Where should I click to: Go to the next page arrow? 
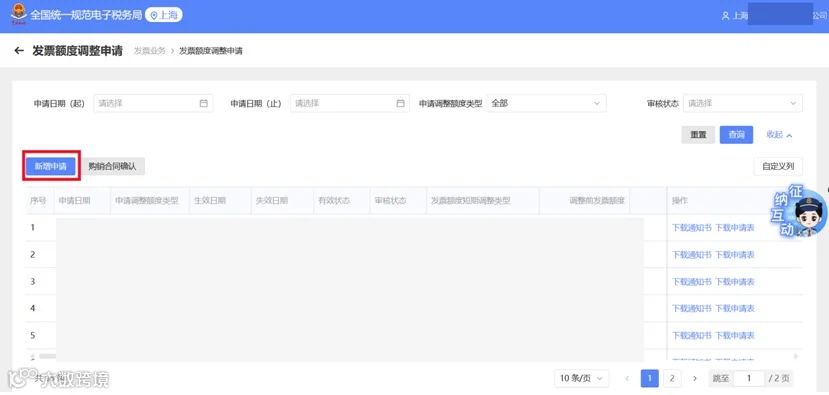pos(695,378)
